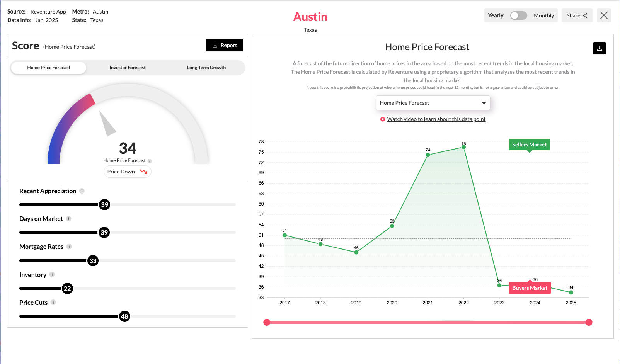The width and height of the screenshot is (620, 364).
Task: Click info icon beside Mortgage Rates
Action: pos(69,247)
